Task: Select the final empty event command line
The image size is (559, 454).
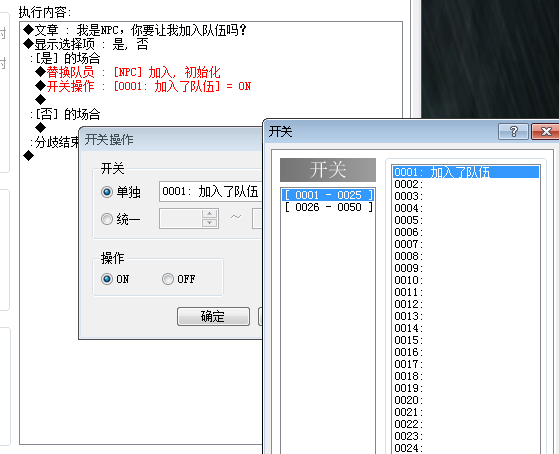Action: tap(29, 155)
